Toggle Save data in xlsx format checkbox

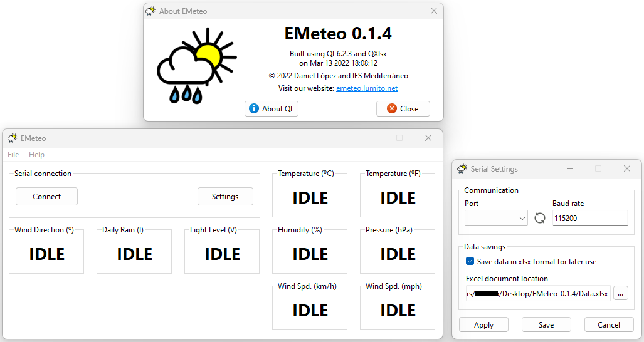coord(470,261)
